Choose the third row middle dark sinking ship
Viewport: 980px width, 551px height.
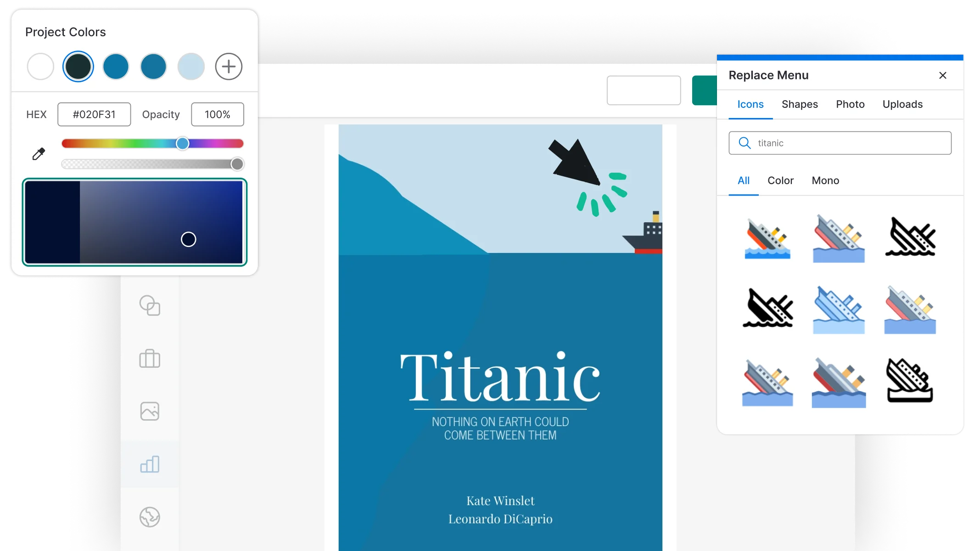tap(839, 382)
